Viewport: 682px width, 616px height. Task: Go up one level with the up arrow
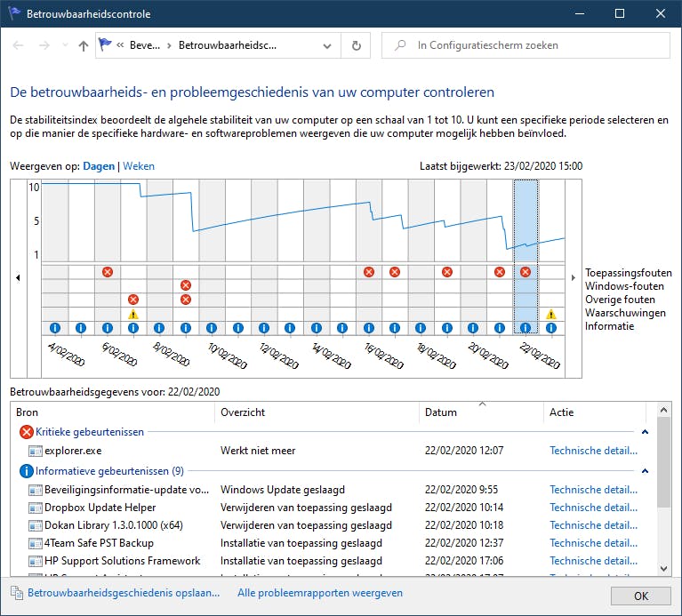[84, 45]
